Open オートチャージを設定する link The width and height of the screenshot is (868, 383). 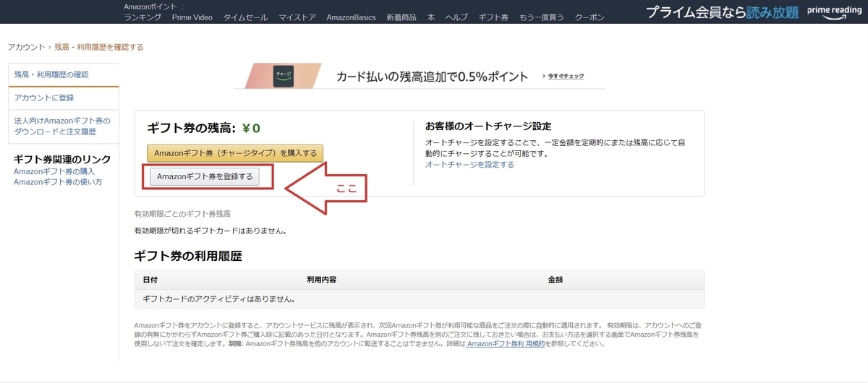(469, 165)
